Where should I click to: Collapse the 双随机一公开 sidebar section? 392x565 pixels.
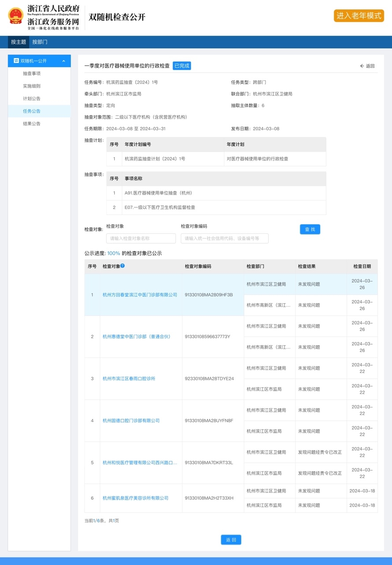click(x=63, y=61)
